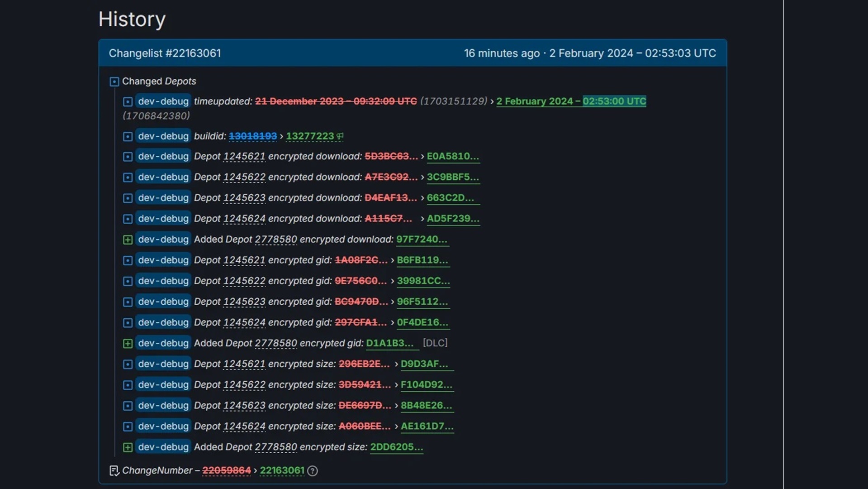Open the new download hash E0A5810 link
The width and height of the screenshot is (868, 489).
click(453, 156)
